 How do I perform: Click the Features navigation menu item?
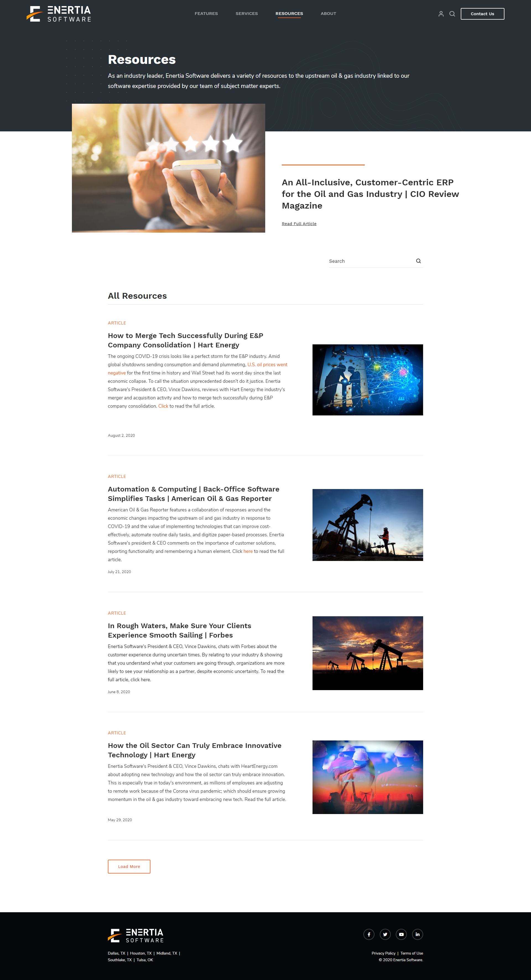(207, 13)
